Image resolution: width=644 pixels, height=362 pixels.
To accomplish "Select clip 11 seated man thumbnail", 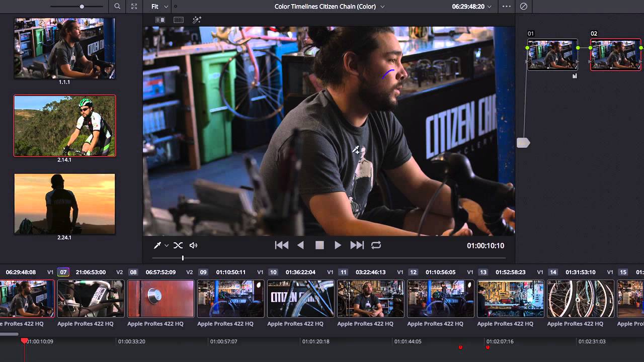I will pos(370,299).
